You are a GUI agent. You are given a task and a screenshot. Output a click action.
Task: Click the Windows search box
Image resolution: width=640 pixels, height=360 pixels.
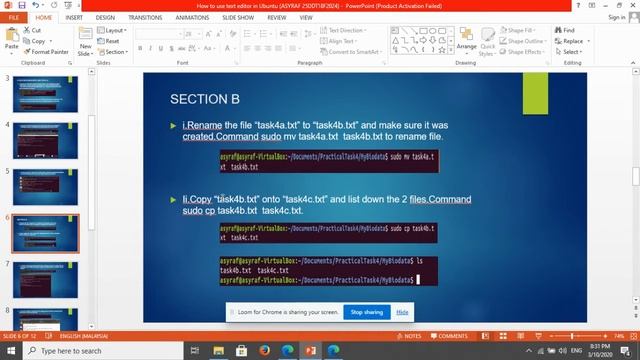[103, 351]
